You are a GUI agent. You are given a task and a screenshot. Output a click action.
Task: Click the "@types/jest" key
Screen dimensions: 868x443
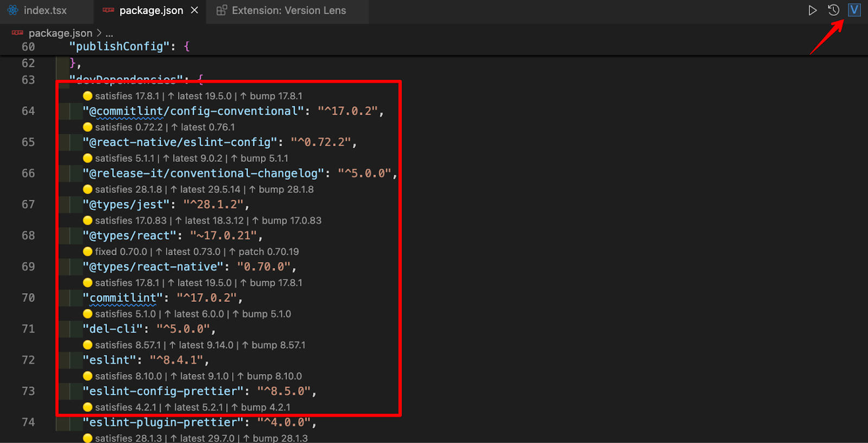126,205
